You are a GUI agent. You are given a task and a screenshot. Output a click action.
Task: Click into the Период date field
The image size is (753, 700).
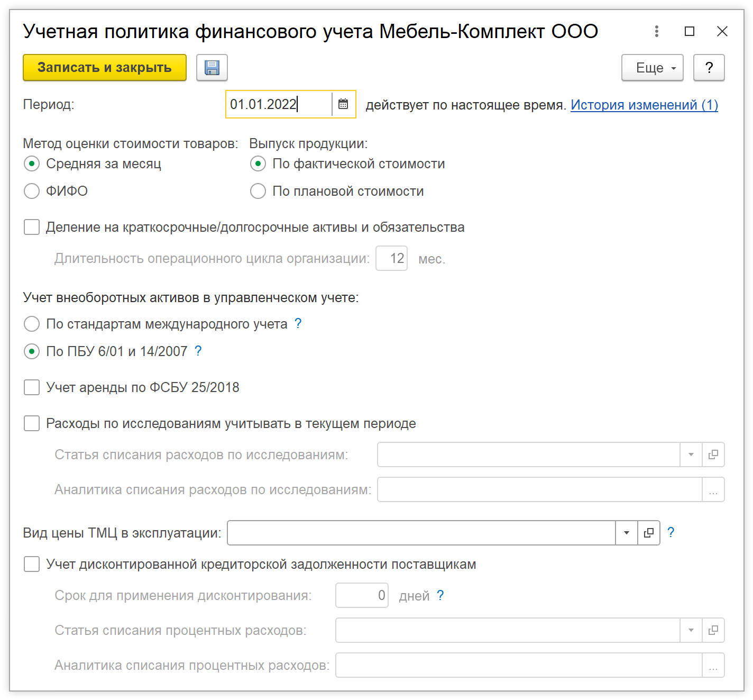(279, 104)
